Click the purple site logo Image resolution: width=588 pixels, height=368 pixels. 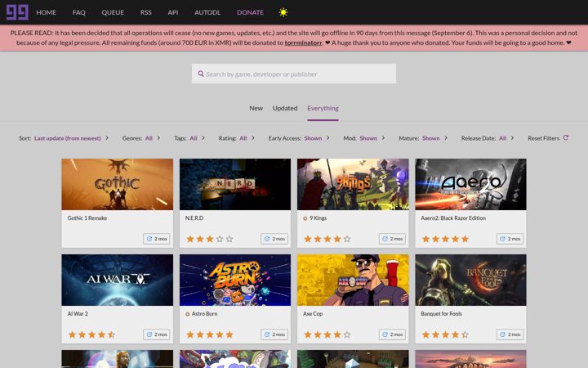(17, 12)
